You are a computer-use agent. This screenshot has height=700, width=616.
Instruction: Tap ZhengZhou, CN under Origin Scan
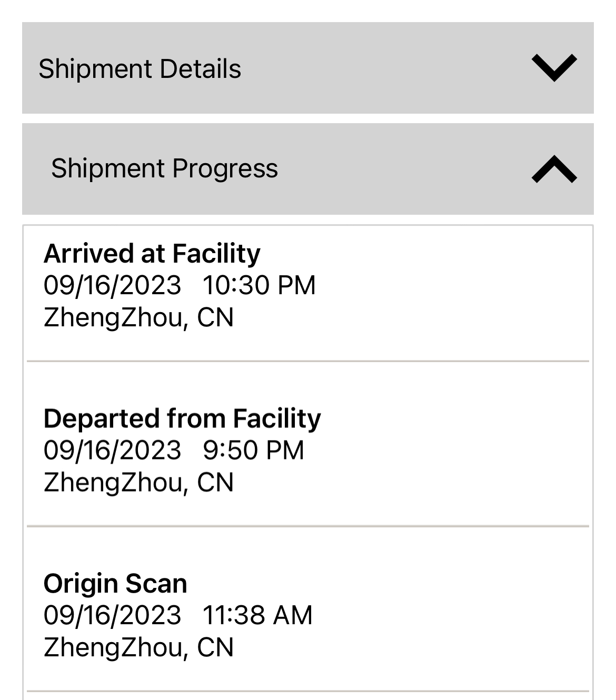138,647
